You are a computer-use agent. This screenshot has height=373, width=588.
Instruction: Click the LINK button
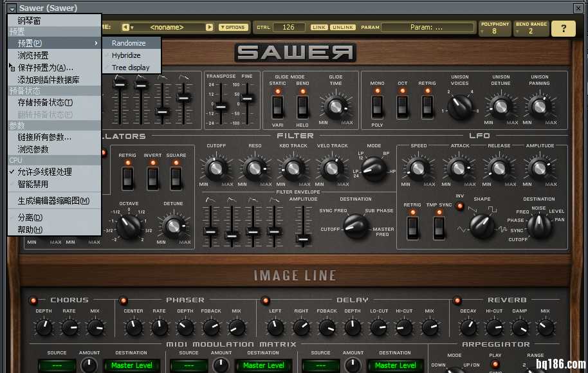[x=319, y=28]
